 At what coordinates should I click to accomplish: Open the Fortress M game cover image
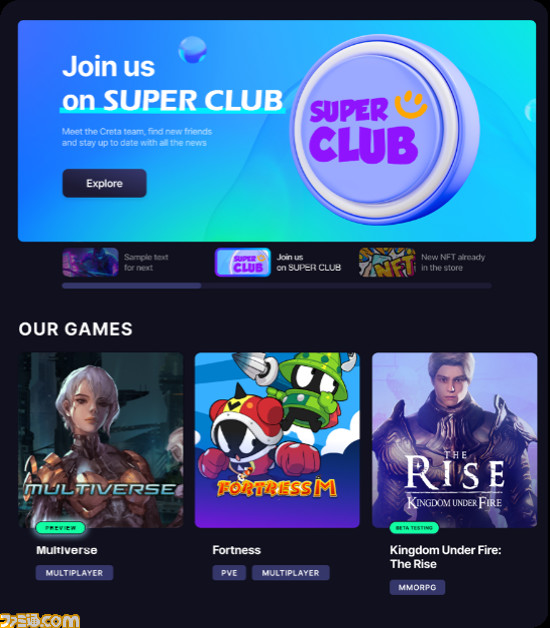pos(277,440)
